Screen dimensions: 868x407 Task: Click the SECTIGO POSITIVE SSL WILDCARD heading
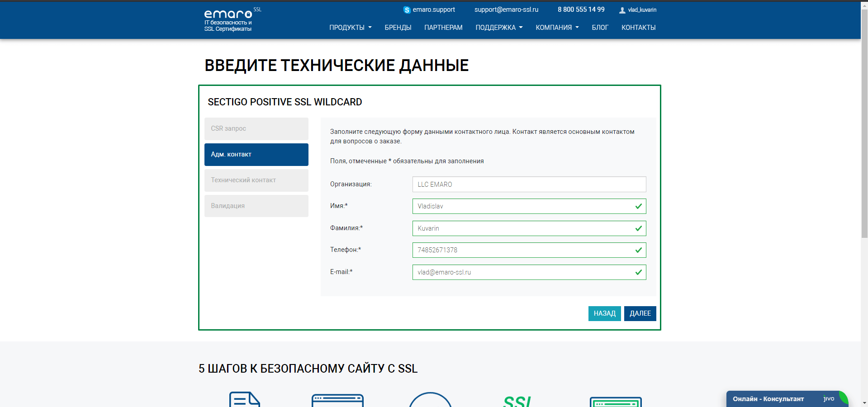tap(285, 102)
